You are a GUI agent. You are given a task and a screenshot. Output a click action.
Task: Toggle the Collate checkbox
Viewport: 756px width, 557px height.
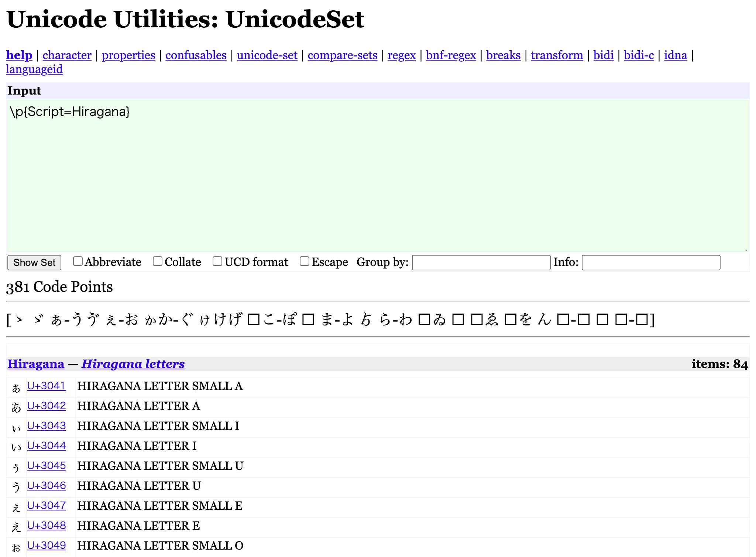pos(158,262)
